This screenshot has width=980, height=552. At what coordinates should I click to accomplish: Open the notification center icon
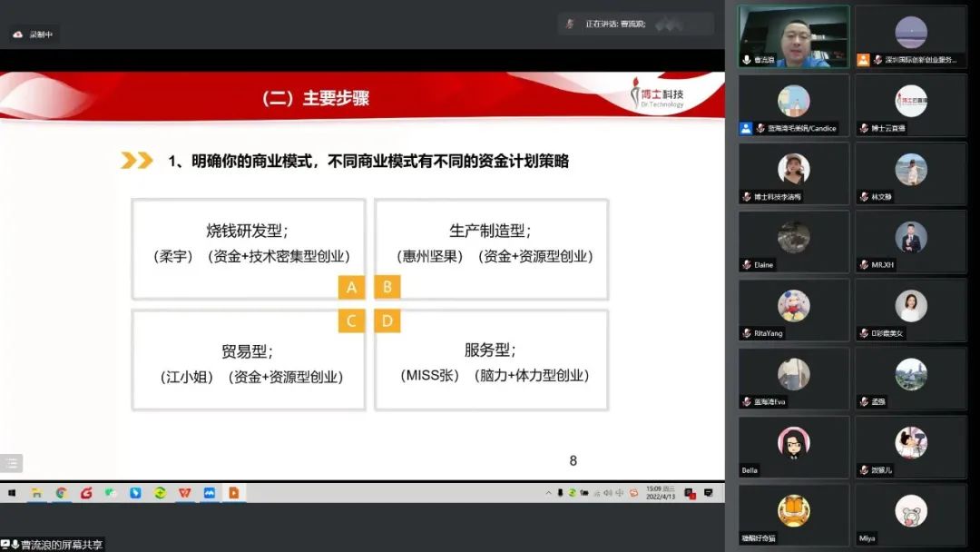pos(709,493)
